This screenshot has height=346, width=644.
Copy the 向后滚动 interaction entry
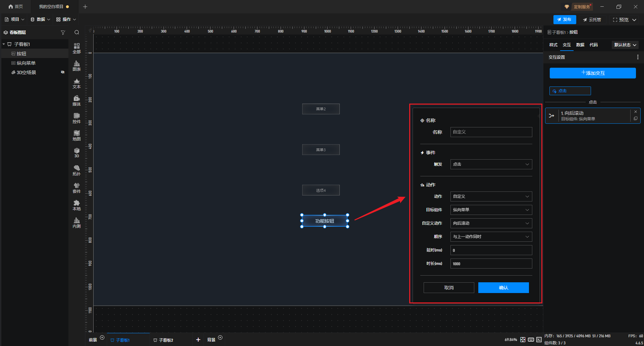(636, 119)
